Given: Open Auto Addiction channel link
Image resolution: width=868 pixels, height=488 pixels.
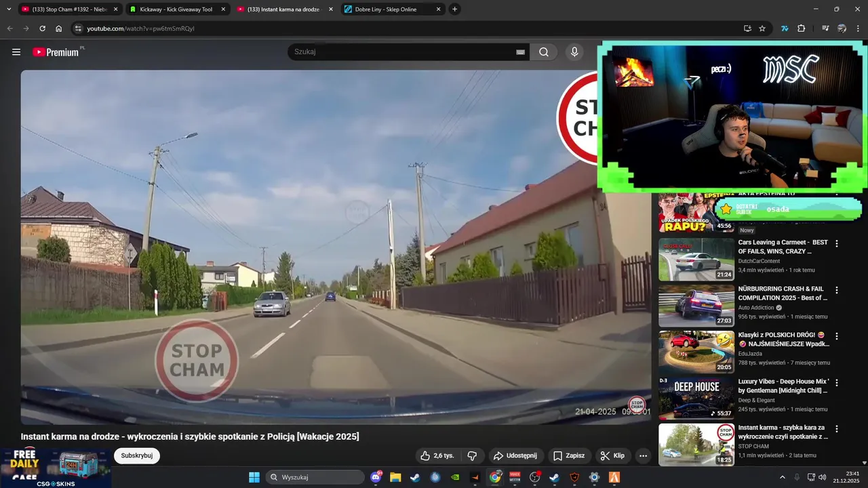Looking at the screenshot, I should (x=757, y=308).
